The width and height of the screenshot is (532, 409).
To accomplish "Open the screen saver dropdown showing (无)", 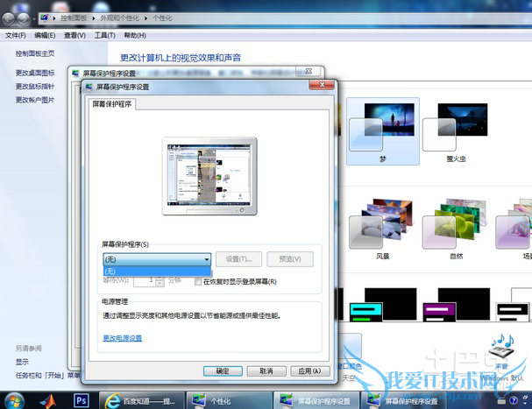I will point(157,259).
